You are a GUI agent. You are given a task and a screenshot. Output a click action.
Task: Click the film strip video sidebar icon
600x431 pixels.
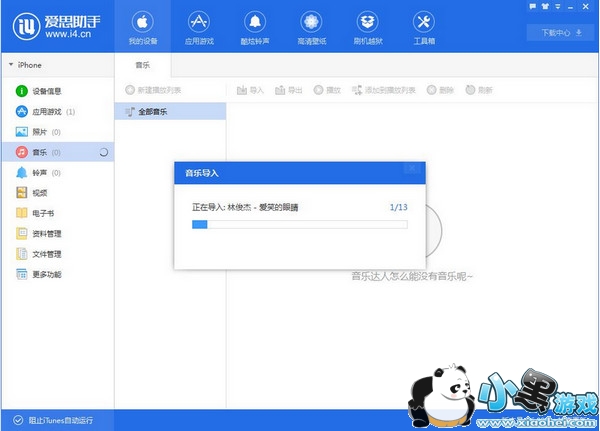click(x=21, y=193)
